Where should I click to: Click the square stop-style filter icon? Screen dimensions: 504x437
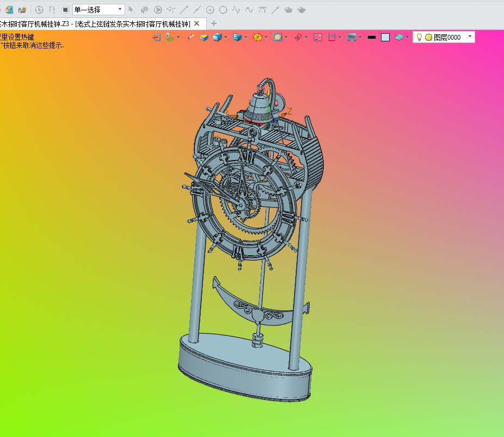(x=65, y=10)
